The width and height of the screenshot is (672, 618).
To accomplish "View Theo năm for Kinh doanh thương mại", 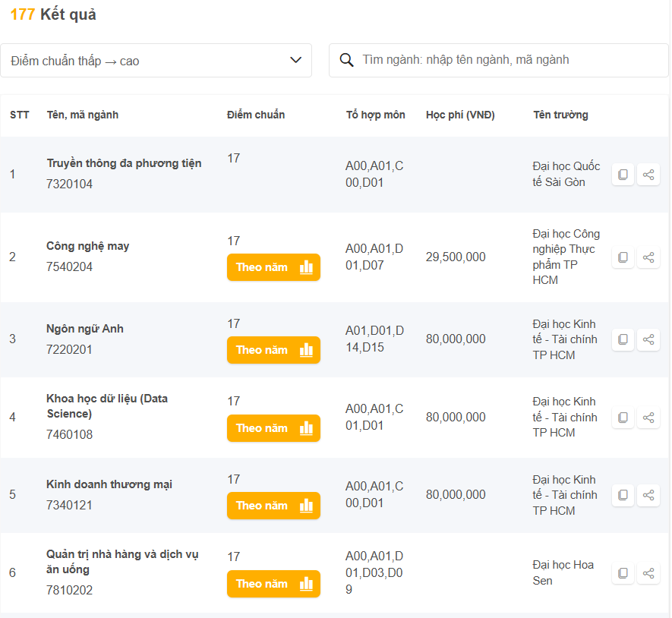I will tap(273, 506).
